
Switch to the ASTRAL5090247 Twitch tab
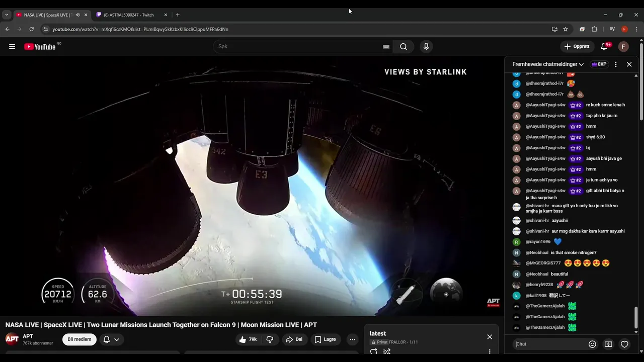(x=128, y=15)
